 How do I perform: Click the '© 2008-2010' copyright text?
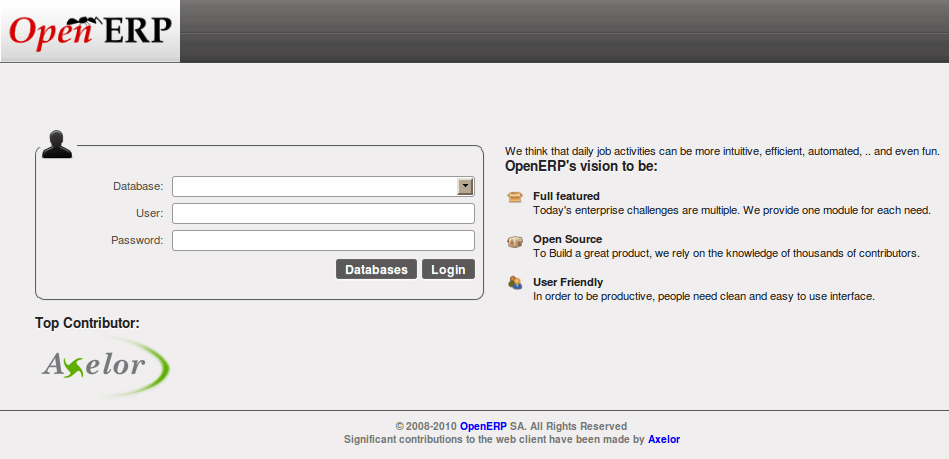click(426, 426)
